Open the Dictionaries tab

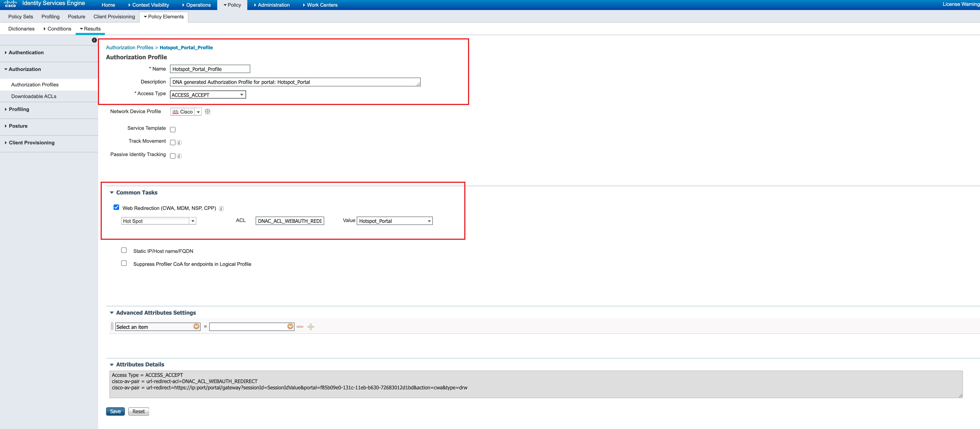(21, 29)
